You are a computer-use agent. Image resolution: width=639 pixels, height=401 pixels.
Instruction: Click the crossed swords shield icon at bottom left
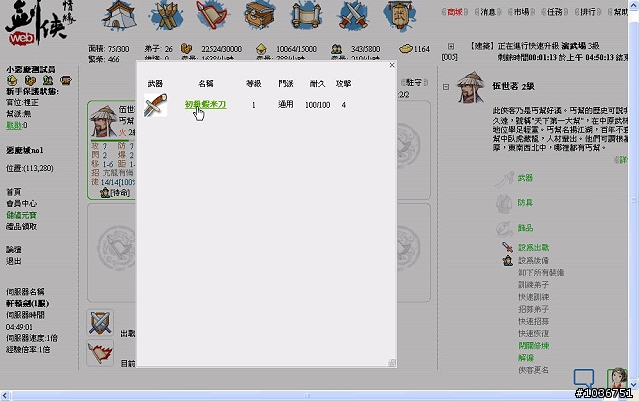(100, 322)
